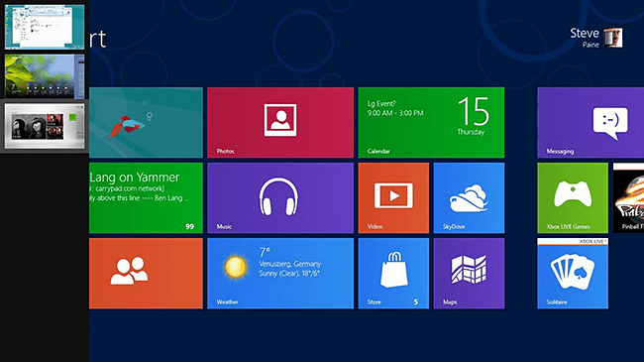The width and height of the screenshot is (644, 362).
Task: Switch to desktop app thumbnail in switcher
Action: [x=45, y=27]
